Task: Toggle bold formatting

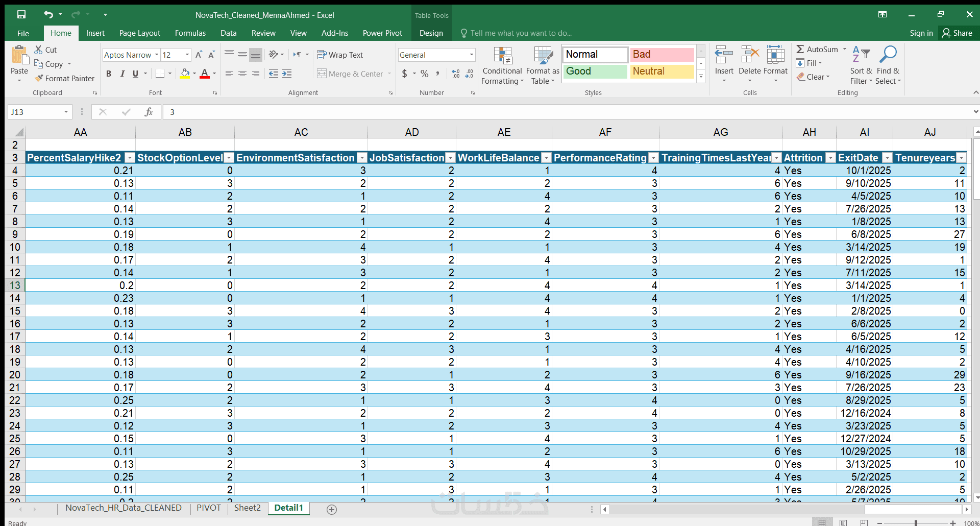Action: 109,74
